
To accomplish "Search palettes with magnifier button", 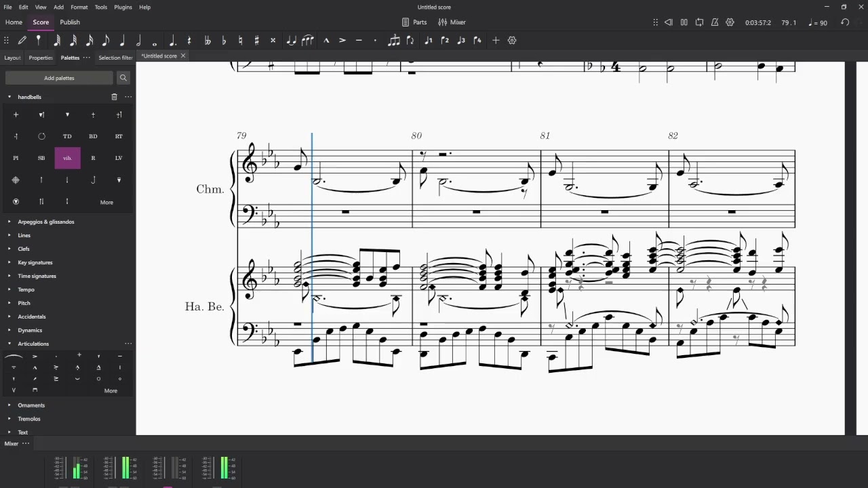I will point(123,78).
